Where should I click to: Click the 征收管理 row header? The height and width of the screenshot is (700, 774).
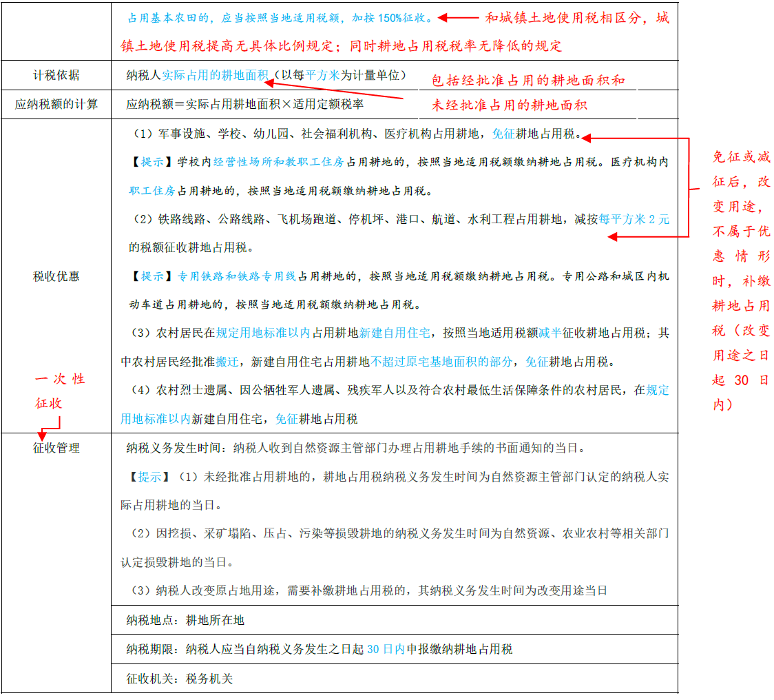(x=56, y=448)
